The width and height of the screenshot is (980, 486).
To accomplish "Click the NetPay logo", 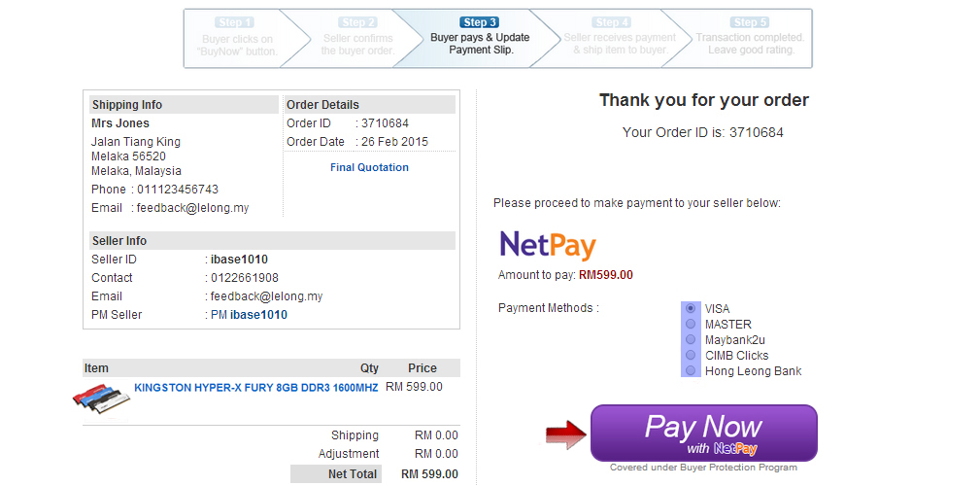I will 548,245.
